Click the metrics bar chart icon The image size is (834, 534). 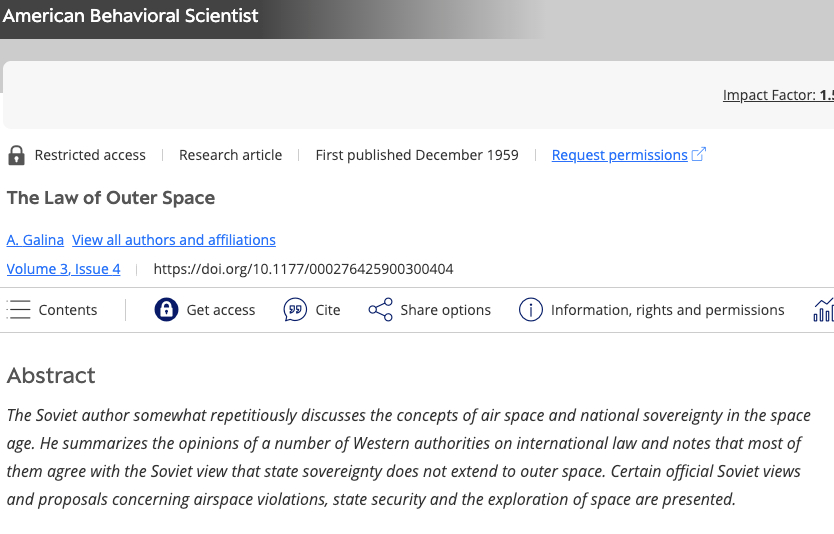coord(824,310)
